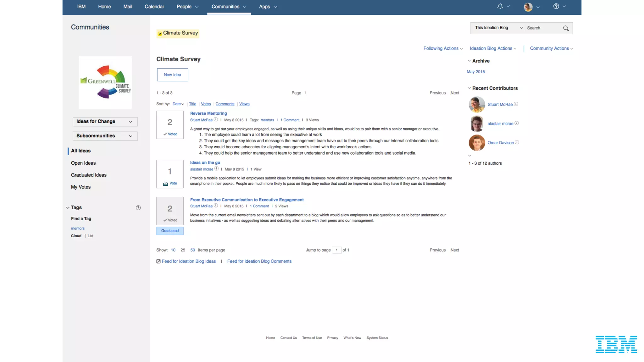Open the Reverse Mentoring idea link
Screen dimensions: 644x362
(x=208, y=113)
